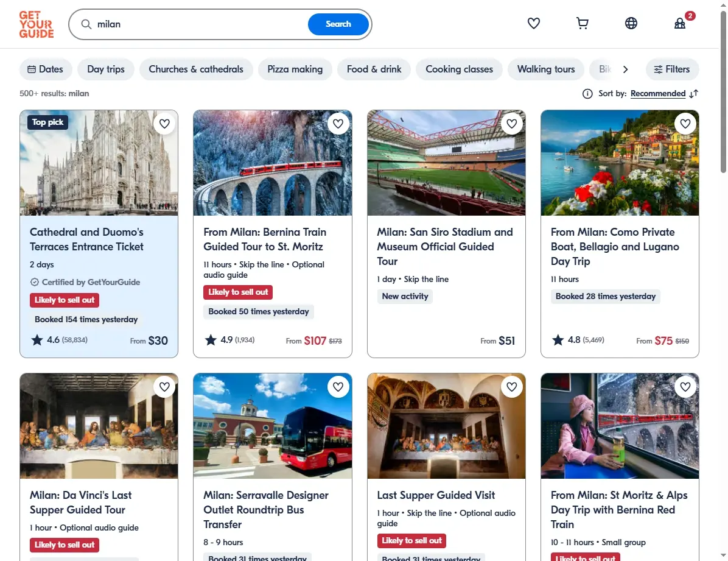The height and width of the screenshot is (561, 728).
Task: Click the Top pick badge
Action: [48, 122]
